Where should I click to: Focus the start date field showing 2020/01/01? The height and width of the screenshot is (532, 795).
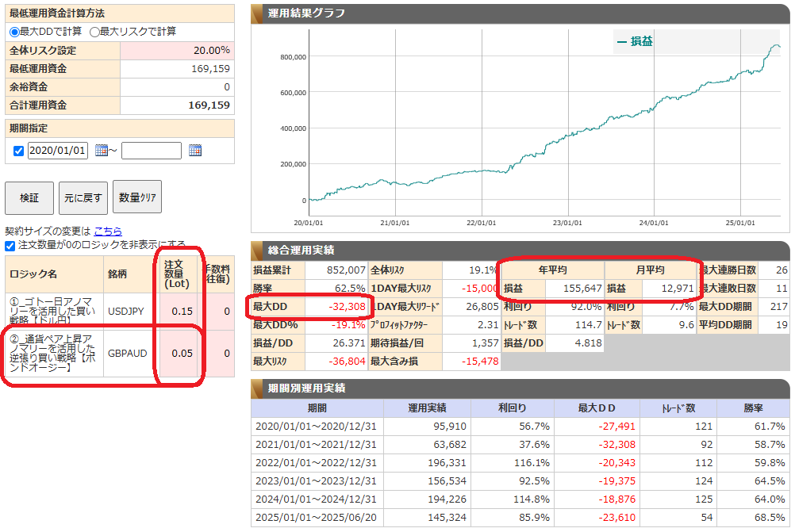(x=57, y=151)
